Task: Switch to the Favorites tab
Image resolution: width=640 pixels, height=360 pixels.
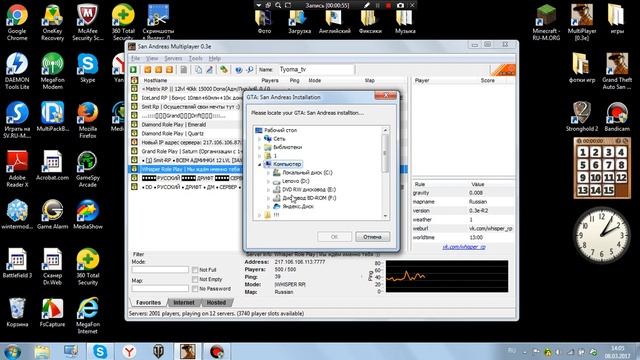Action: tap(149, 302)
